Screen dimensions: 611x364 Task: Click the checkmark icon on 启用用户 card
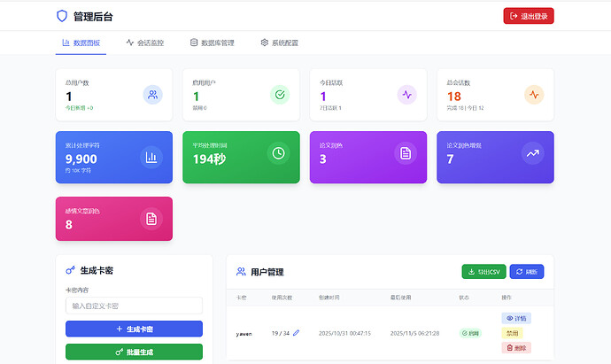(280, 95)
